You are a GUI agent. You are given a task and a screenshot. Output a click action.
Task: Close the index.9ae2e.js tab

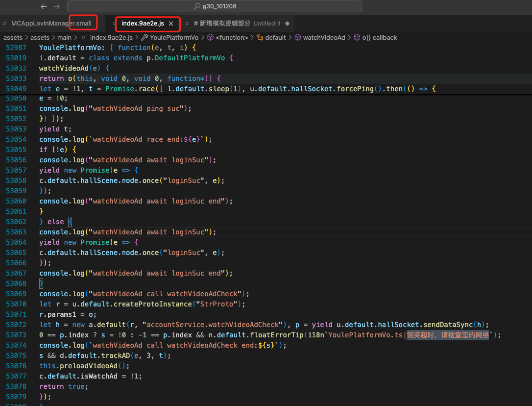tap(171, 24)
